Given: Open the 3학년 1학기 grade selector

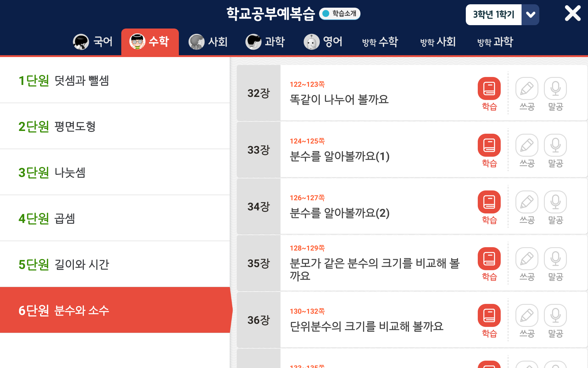Looking at the screenshot, I should point(493,15).
